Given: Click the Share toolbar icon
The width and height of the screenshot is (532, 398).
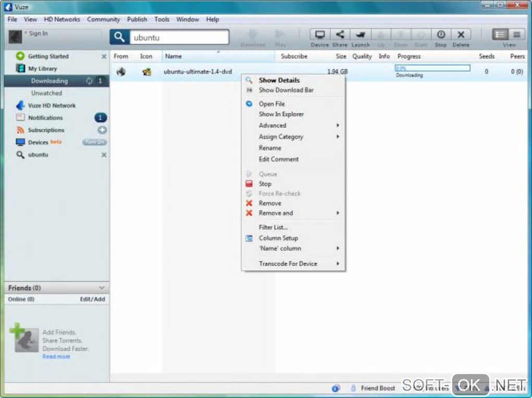Looking at the screenshot, I should 340,34.
